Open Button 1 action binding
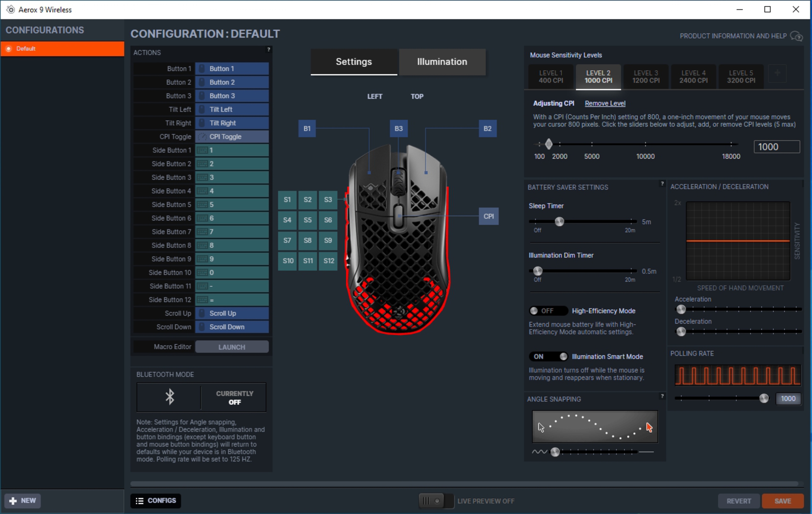Viewport: 812px width, 514px height. pyautogui.click(x=232, y=69)
